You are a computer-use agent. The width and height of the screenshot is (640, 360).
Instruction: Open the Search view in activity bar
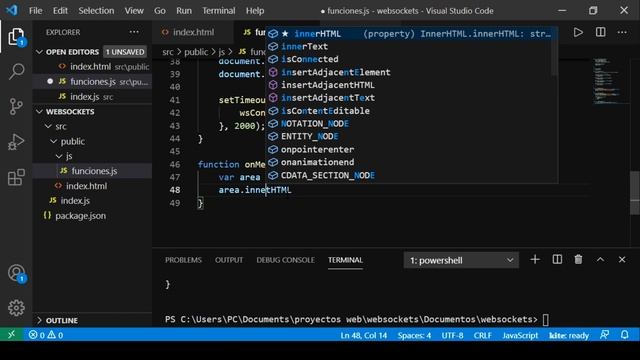point(16,71)
